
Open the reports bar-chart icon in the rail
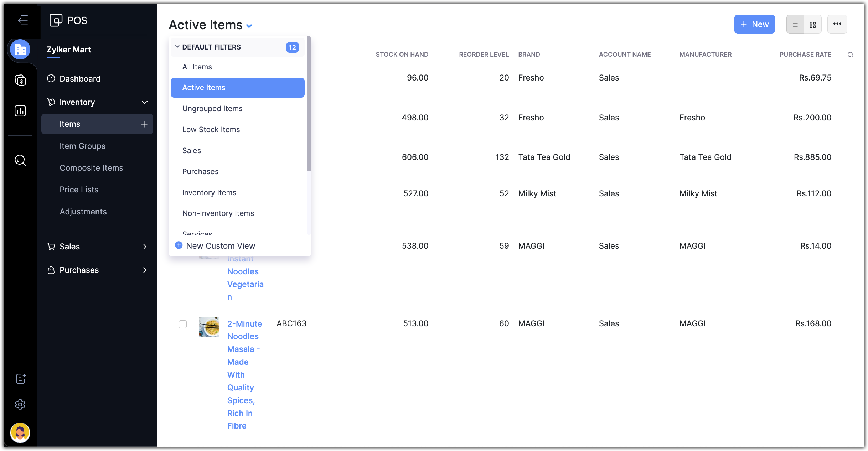(x=20, y=111)
